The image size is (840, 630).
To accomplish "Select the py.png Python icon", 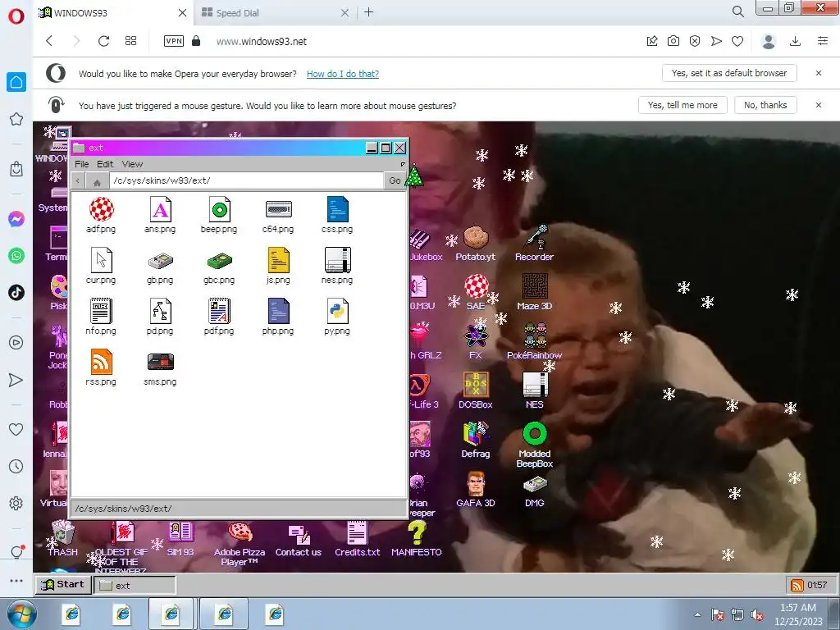I will pyautogui.click(x=337, y=311).
